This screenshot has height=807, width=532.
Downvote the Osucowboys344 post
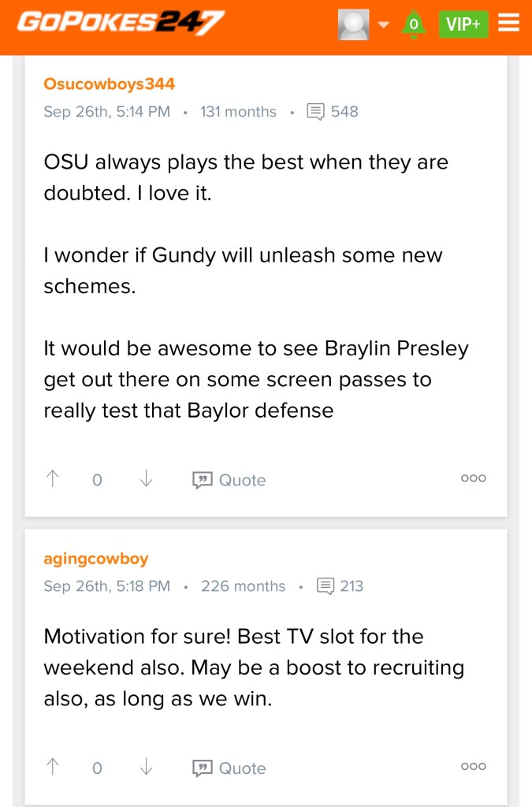coord(146,479)
